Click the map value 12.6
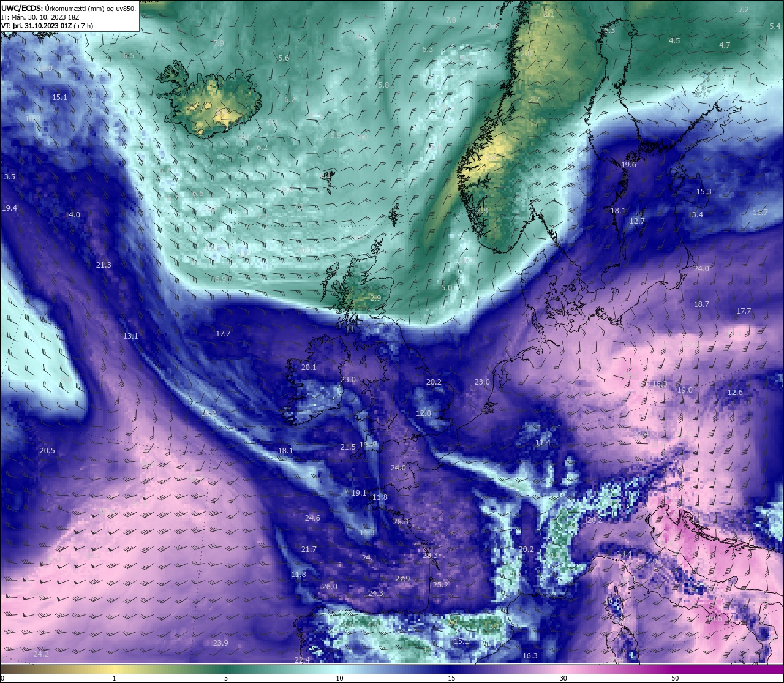The image size is (784, 683). [735, 393]
